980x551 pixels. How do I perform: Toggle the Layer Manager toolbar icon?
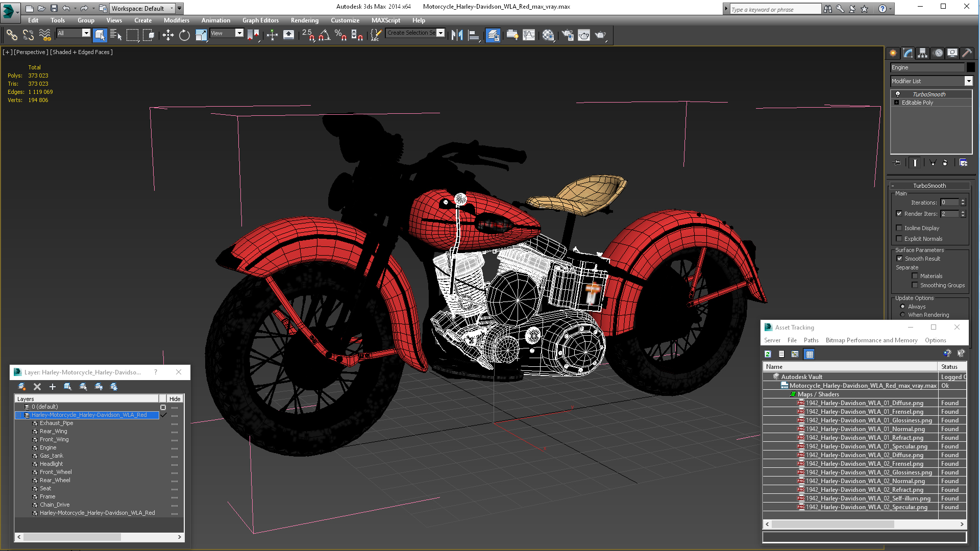coord(493,35)
